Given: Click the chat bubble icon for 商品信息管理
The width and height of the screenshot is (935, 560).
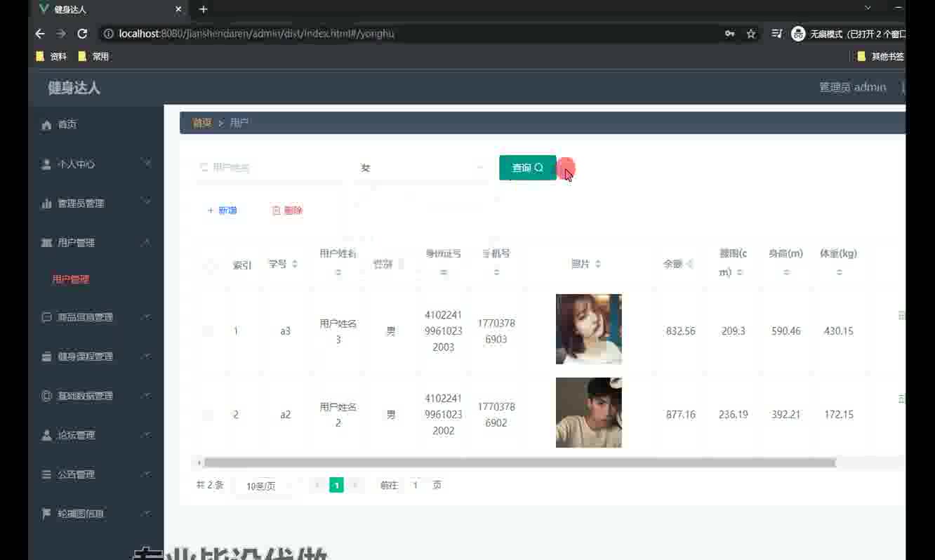Looking at the screenshot, I should [47, 317].
